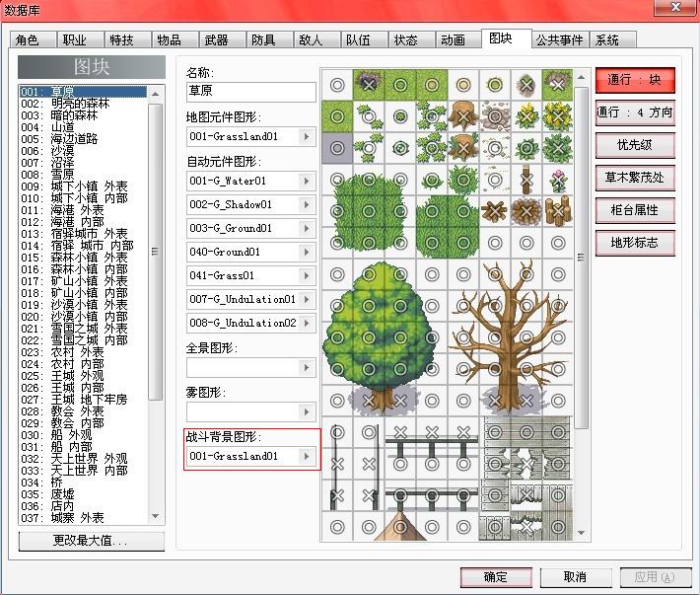
Task: Open the 007-G_Undulation01 autotile dropdown
Action: (307, 299)
